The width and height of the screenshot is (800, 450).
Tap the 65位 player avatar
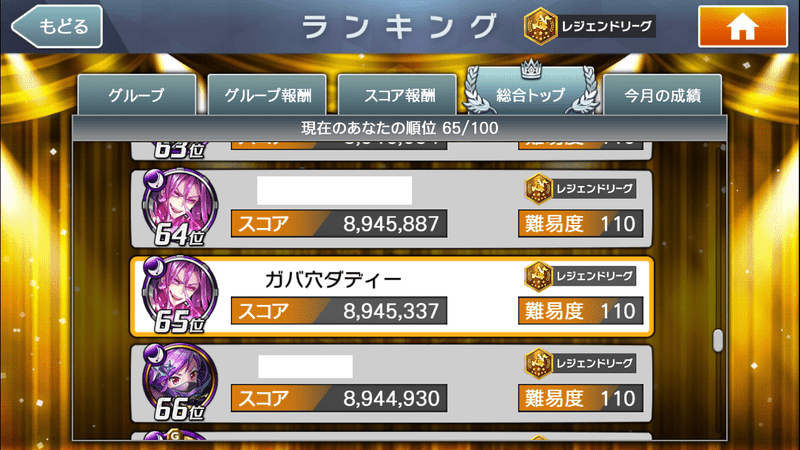coord(180,294)
